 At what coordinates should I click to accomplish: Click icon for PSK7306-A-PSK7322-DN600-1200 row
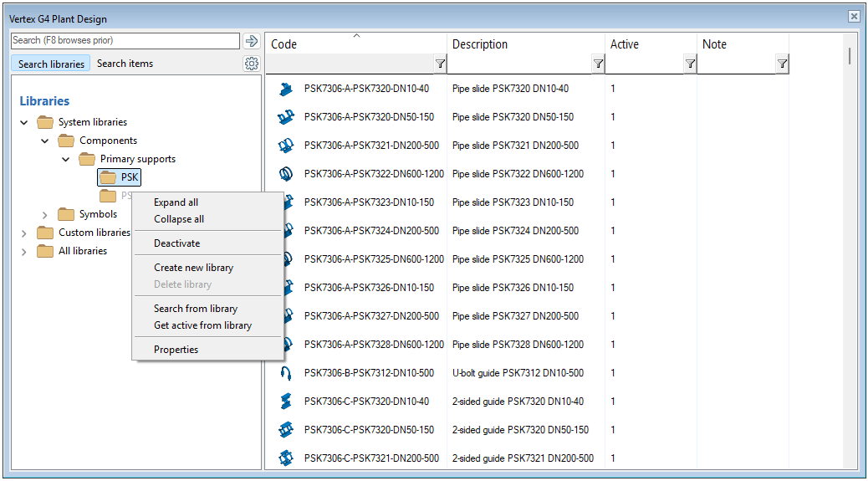286,174
